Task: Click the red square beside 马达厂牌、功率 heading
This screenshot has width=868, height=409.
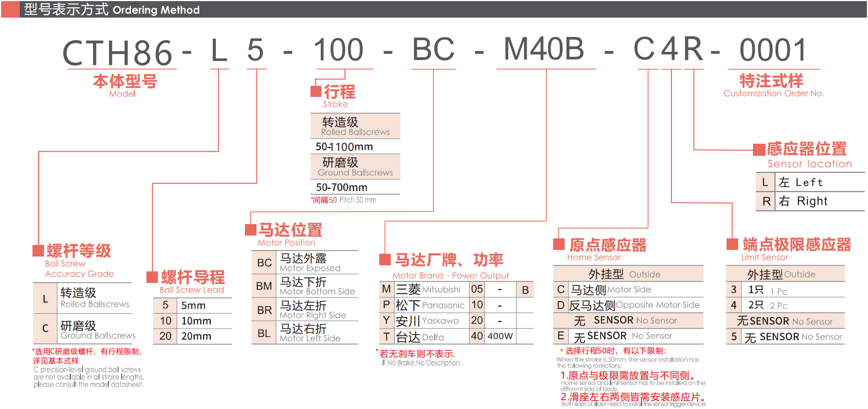Action: (x=385, y=259)
